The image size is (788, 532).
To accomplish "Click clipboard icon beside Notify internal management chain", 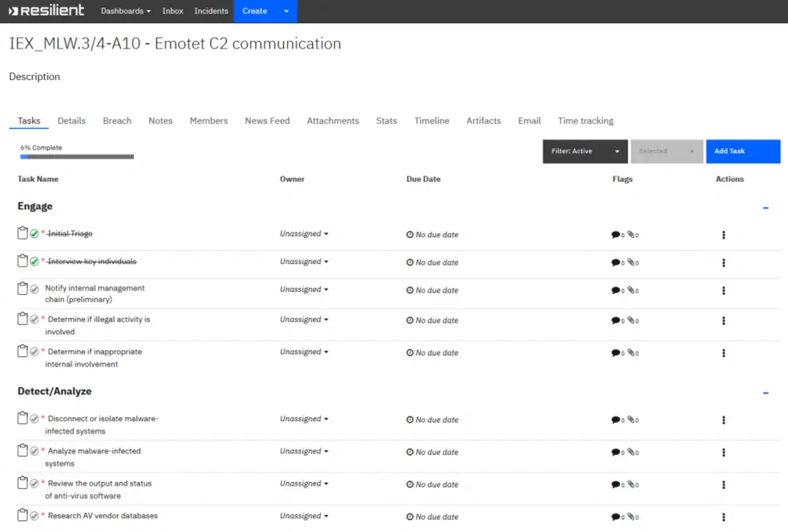I will (x=23, y=288).
